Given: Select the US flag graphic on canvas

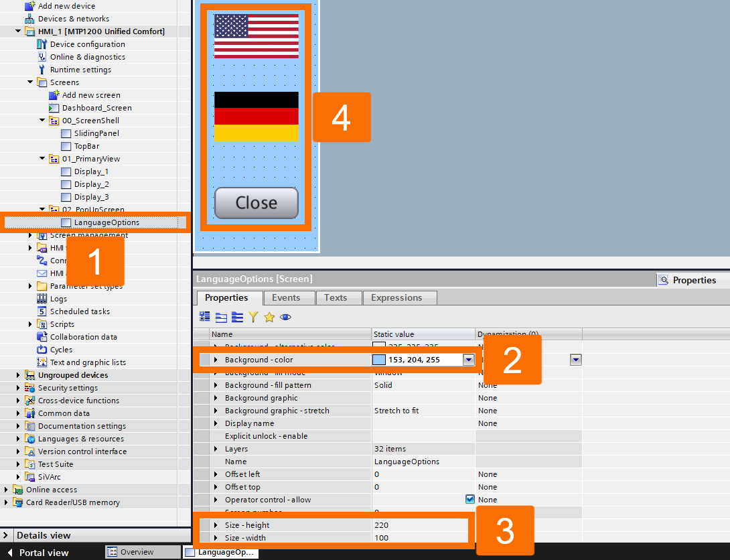Looking at the screenshot, I should coord(257,36).
